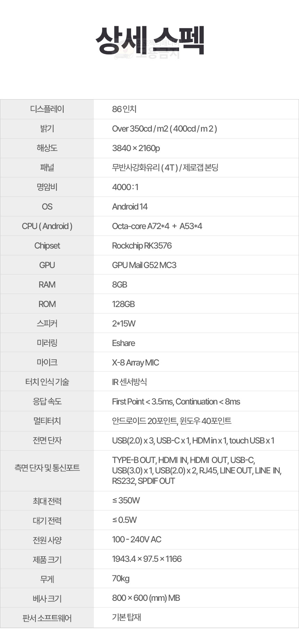Select the 무게 value 70kg
The width and height of the screenshot is (299, 644).
click(x=121, y=579)
